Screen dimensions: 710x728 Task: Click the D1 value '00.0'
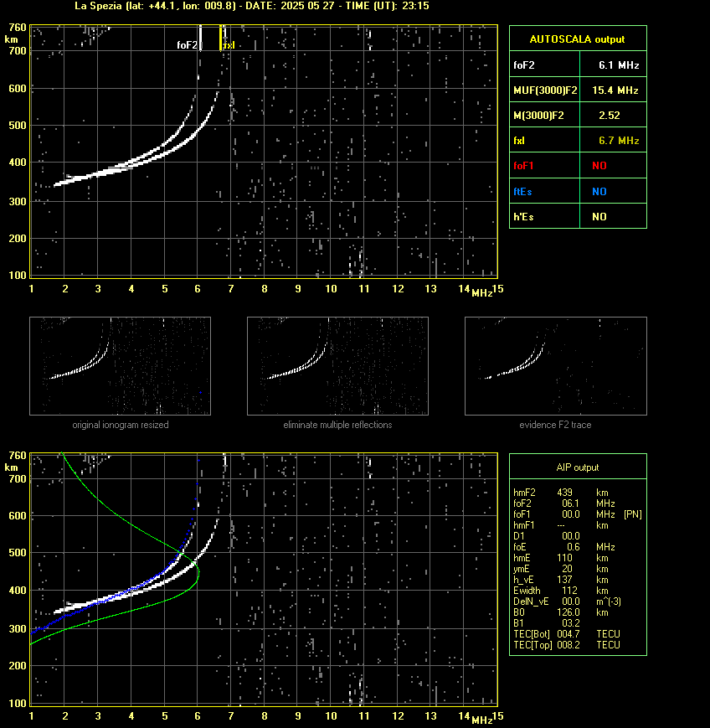pyautogui.click(x=570, y=536)
